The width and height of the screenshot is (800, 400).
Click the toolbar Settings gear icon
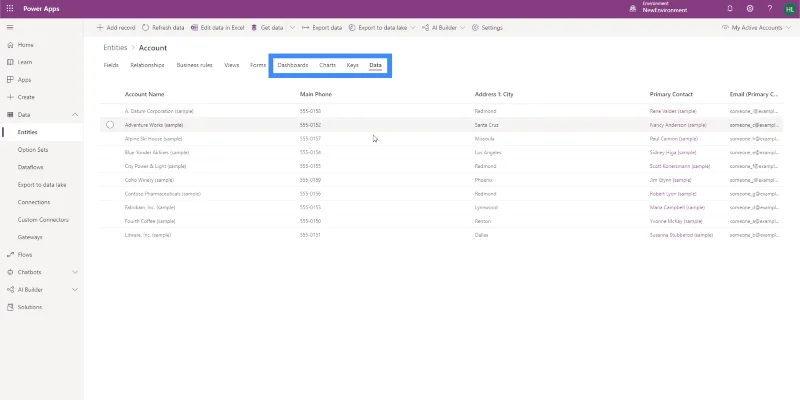click(475, 28)
